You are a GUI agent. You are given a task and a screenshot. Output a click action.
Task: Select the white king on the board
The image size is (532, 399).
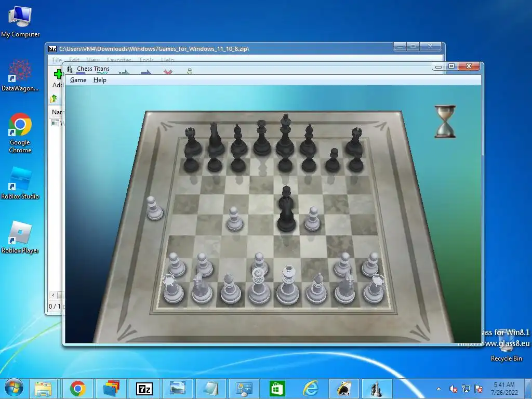(x=288, y=286)
